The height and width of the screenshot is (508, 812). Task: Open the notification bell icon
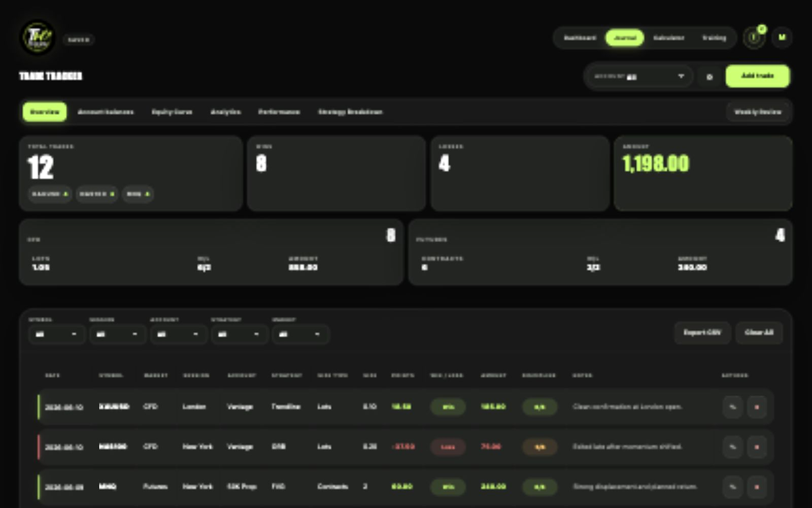754,38
